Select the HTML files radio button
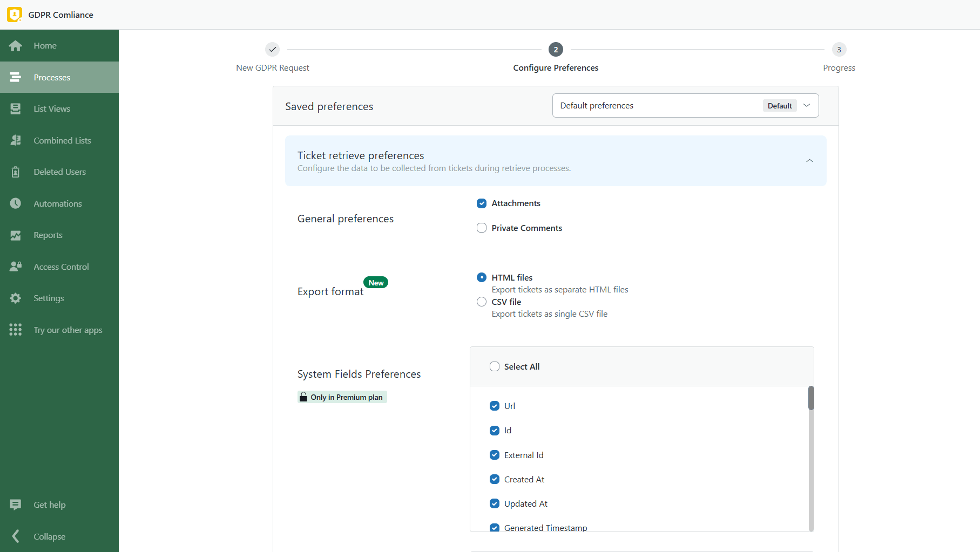 [482, 277]
